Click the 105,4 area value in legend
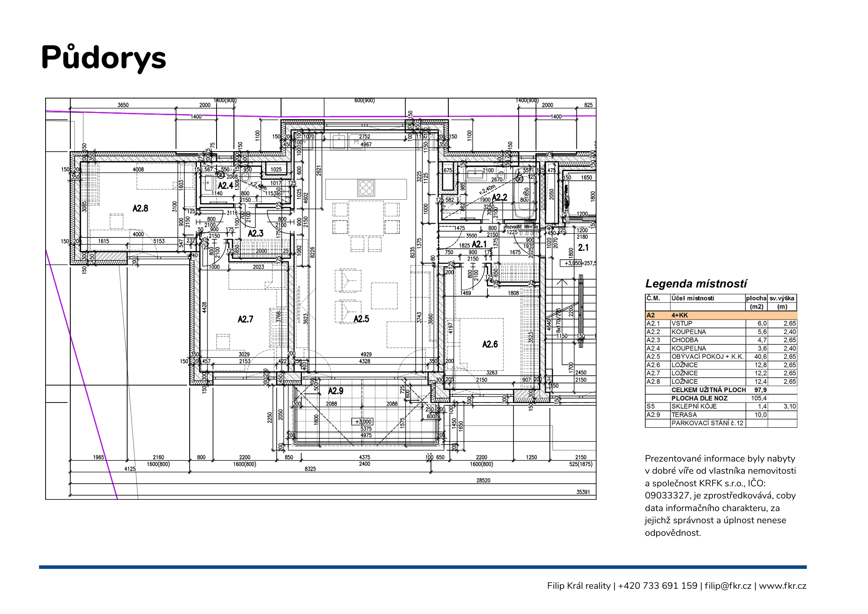Viewport: 868px width, 614px height. (759, 398)
